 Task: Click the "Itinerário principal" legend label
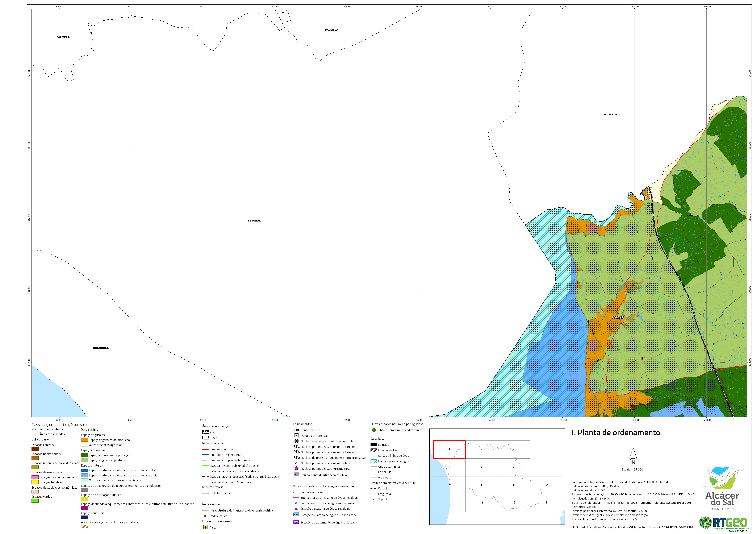222,449
